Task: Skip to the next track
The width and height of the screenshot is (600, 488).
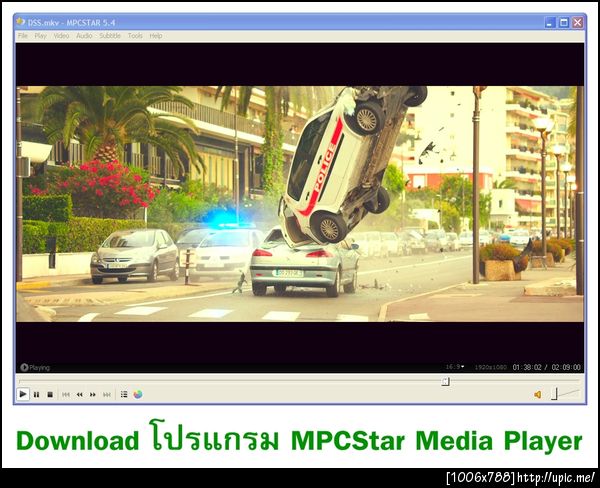Action: 107,394
